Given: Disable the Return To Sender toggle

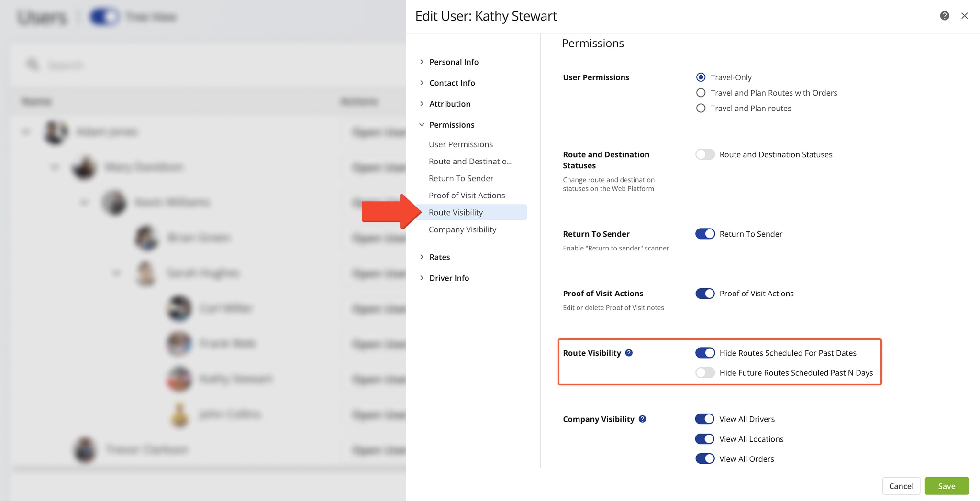Looking at the screenshot, I should [705, 234].
